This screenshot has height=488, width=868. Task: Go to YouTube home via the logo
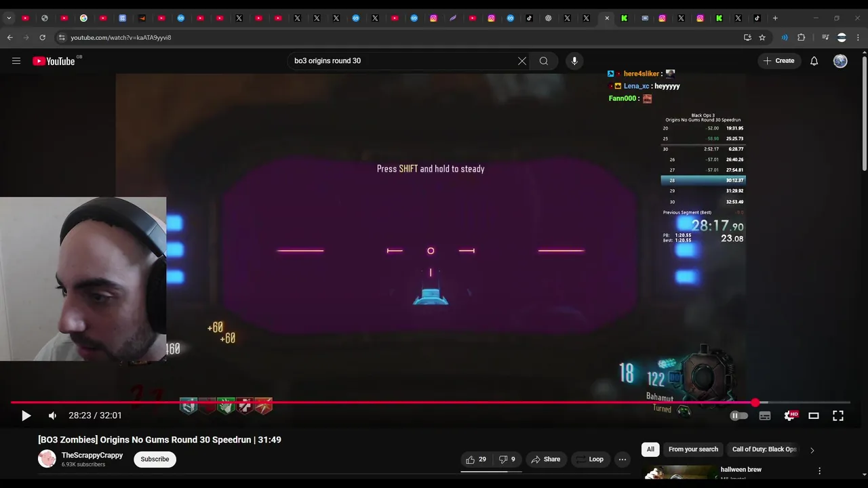point(54,61)
